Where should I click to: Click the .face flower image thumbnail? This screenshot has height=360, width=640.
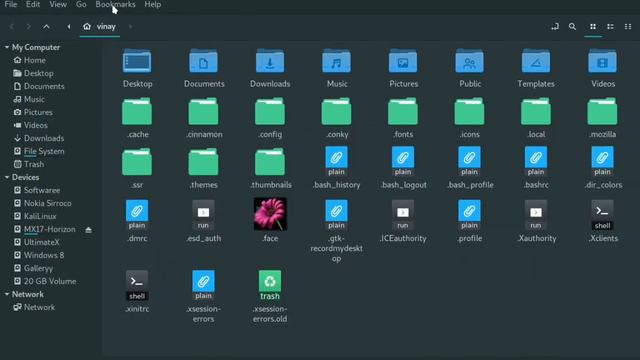[270, 214]
